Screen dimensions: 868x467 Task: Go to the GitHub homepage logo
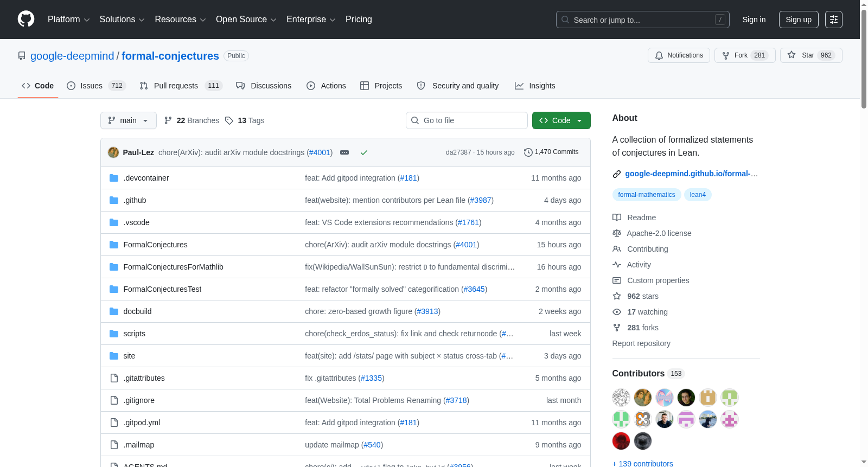[26, 20]
